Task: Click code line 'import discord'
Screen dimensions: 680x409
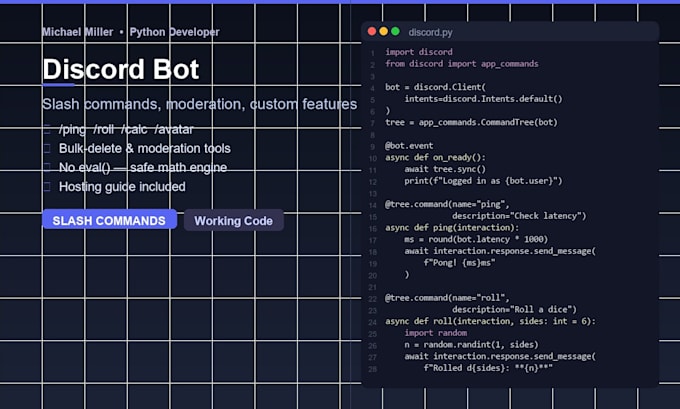Action: pos(418,52)
